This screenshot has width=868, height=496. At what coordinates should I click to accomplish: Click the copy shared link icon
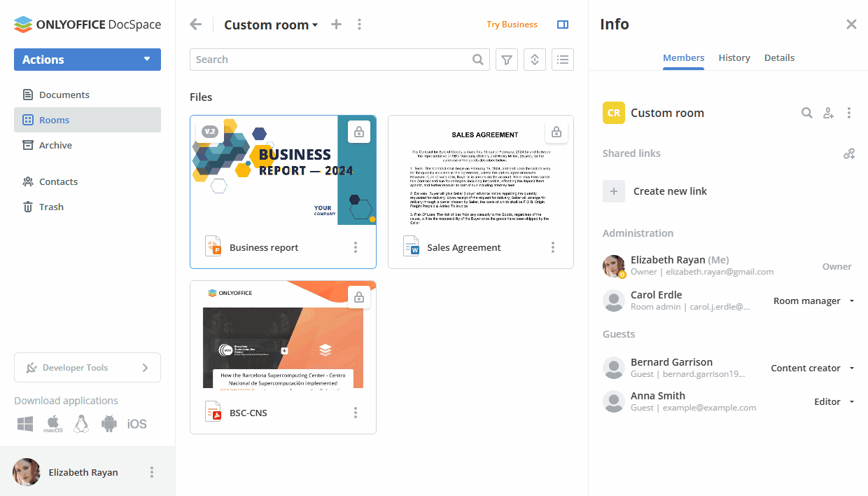click(x=849, y=153)
